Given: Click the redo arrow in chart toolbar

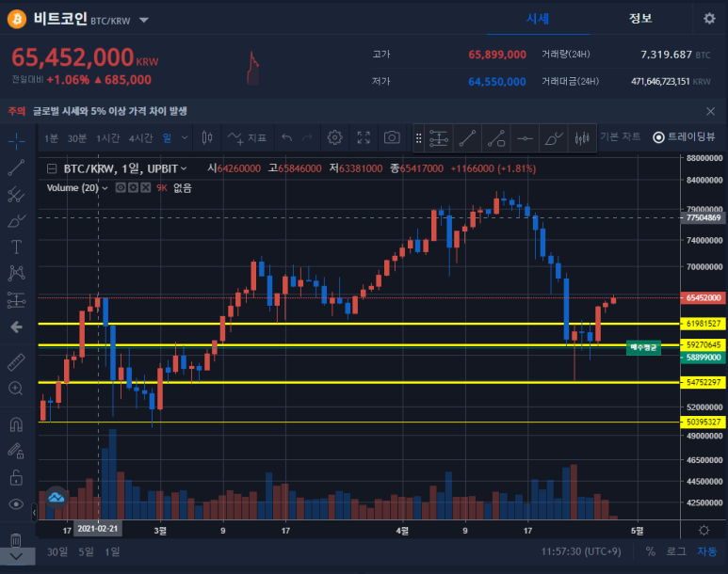Looking at the screenshot, I should [x=307, y=137].
